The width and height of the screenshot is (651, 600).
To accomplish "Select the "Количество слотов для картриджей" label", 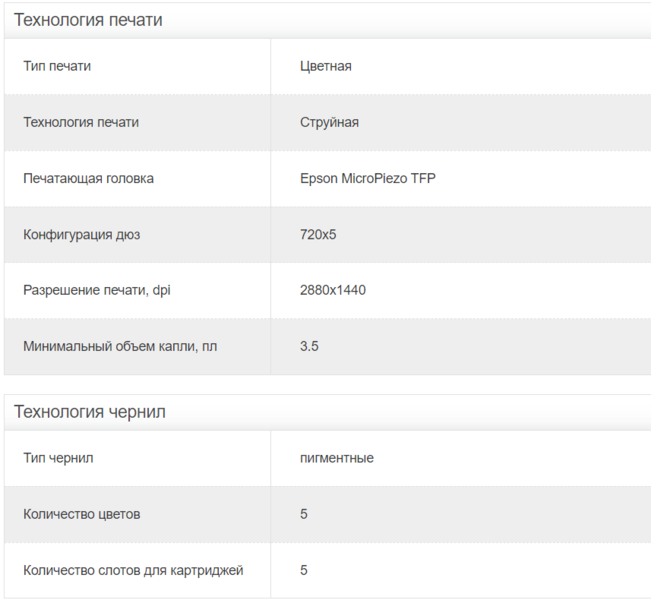I will 133,570.
